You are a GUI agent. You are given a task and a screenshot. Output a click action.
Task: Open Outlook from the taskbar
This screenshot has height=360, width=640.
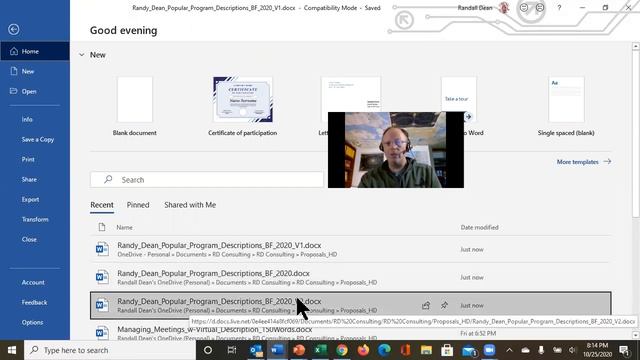[256, 350]
